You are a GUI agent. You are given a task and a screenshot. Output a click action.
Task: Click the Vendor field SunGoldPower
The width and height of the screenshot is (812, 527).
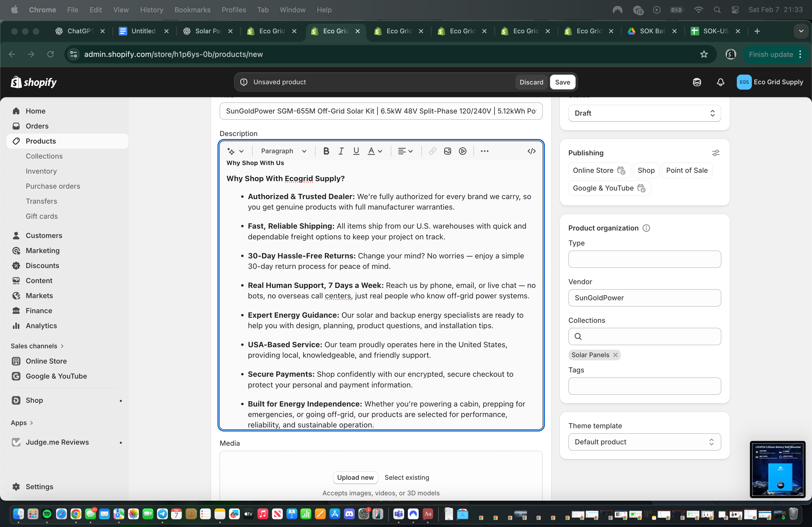click(x=644, y=298)
